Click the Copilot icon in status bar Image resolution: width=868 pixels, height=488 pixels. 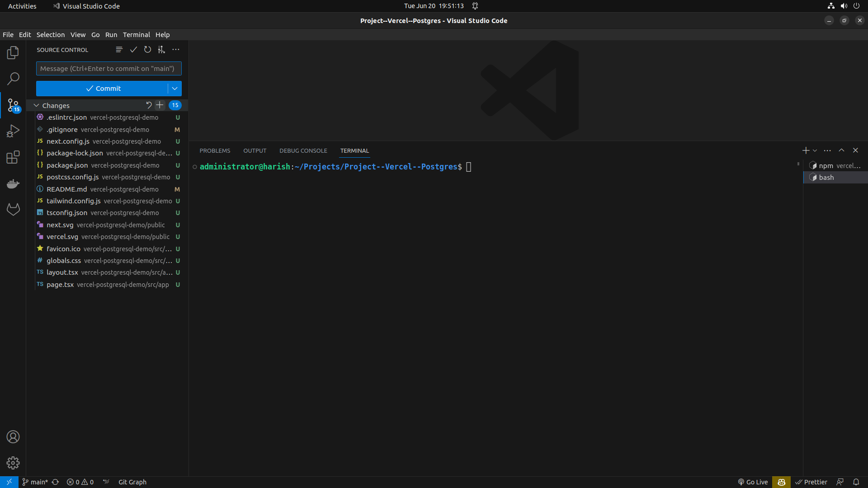pyautogui.click(x=781, y=482)
